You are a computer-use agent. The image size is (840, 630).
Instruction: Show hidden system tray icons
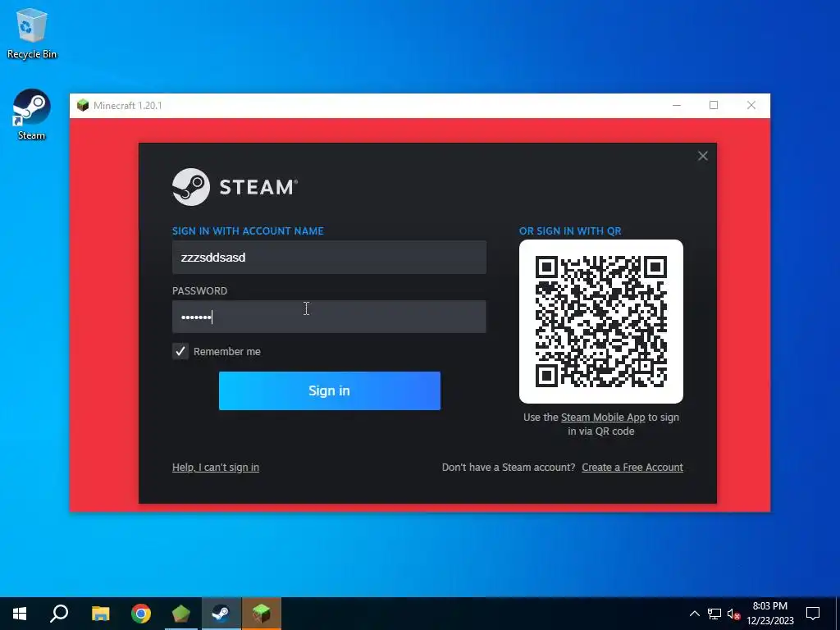pos(694,614)
